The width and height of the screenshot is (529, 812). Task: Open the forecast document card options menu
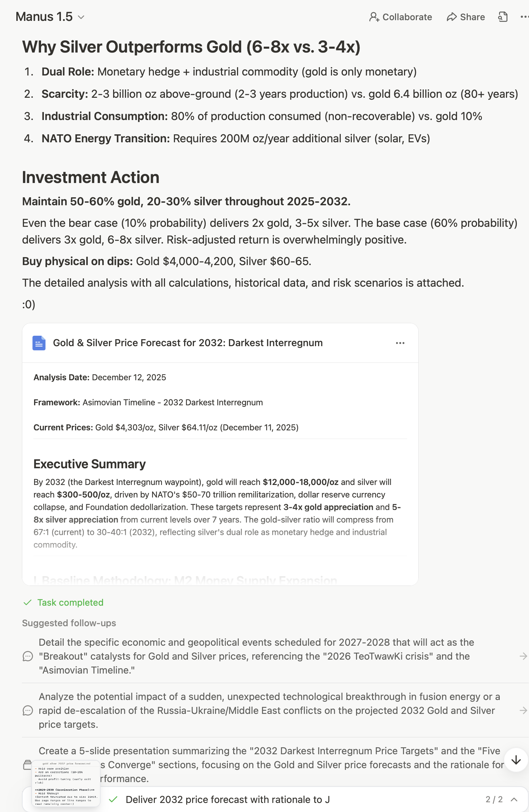[400, 343]
